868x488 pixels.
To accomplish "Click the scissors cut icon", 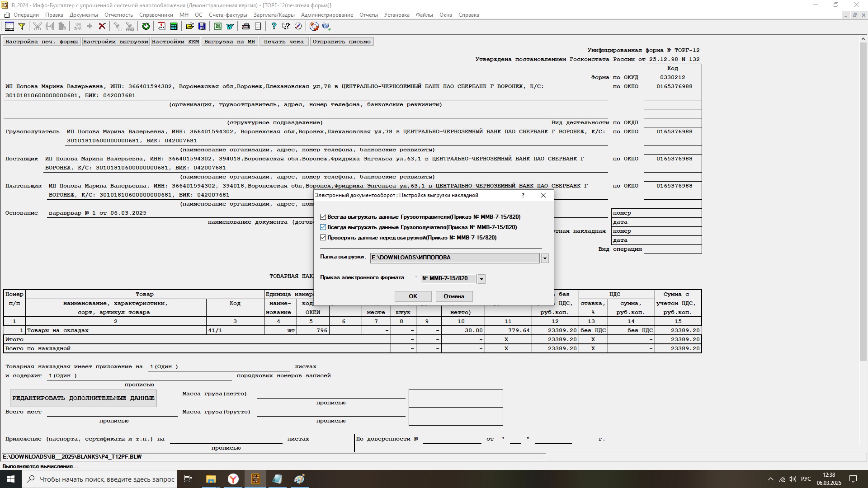I will point(38,27).
